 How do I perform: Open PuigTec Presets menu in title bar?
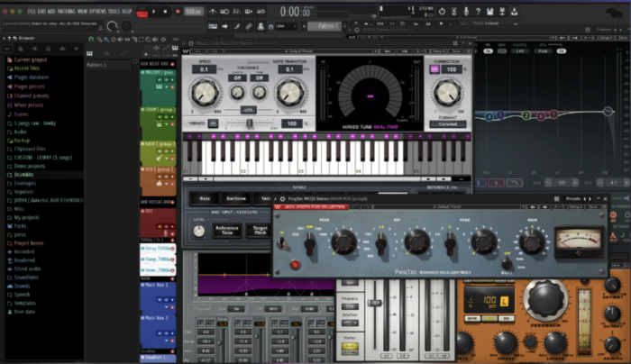[x=573, y=199]
